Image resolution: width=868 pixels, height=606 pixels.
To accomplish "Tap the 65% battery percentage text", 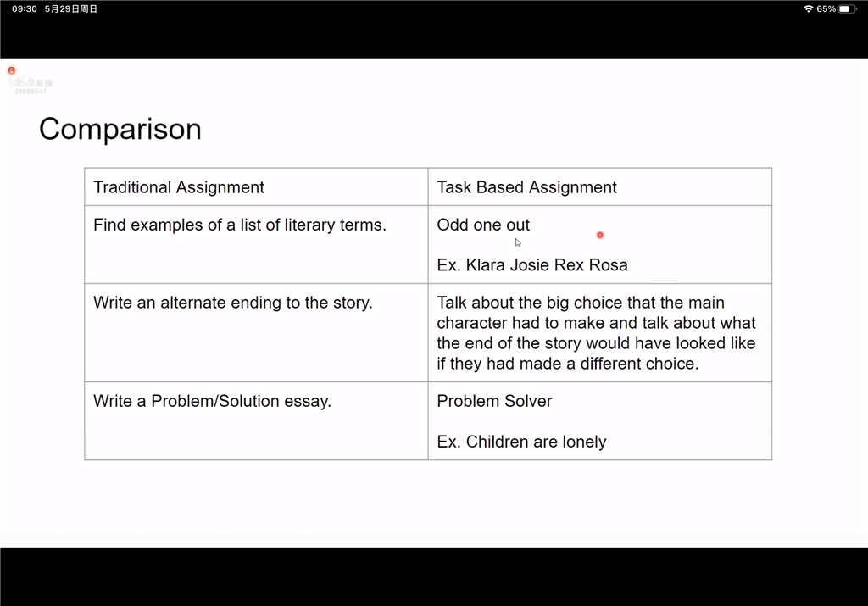I will 826,8.
